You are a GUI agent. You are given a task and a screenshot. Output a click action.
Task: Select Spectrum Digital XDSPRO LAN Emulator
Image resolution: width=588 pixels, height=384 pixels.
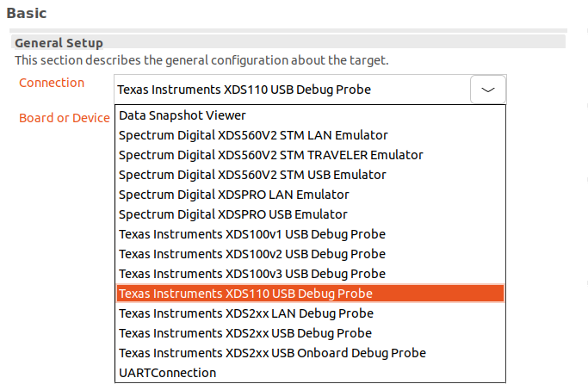(x=233, y=195)
